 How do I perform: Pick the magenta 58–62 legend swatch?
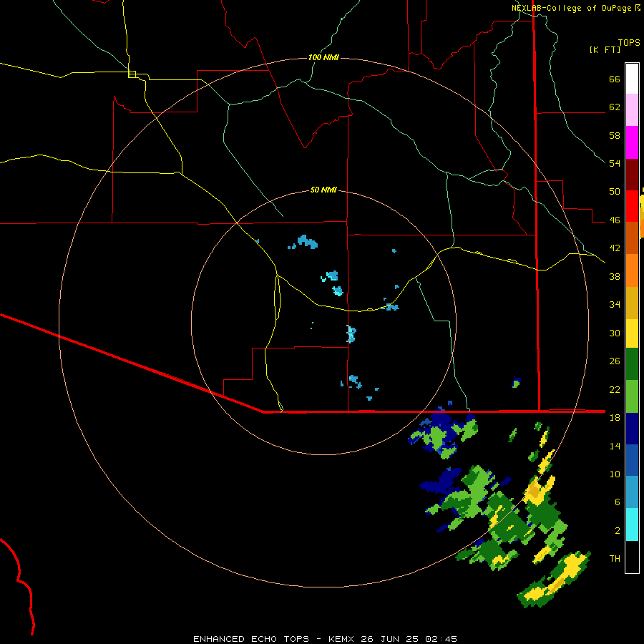(632, 142)
